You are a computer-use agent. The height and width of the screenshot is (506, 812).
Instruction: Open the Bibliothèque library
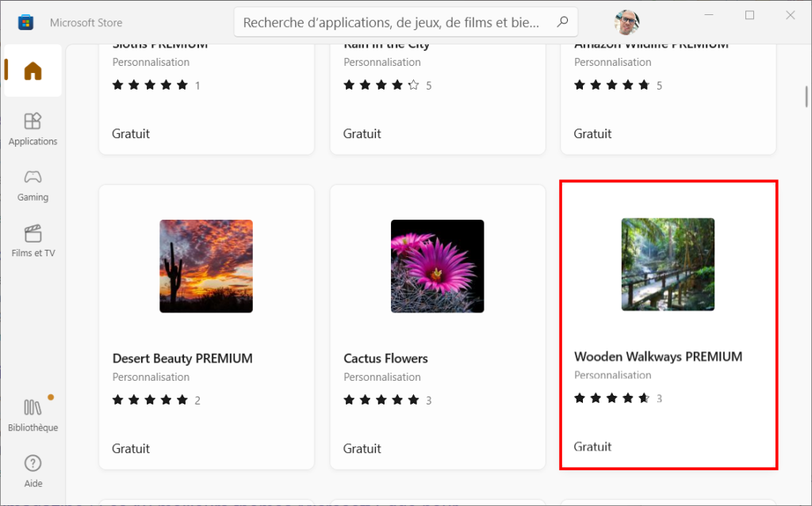[x=33, y=416]
